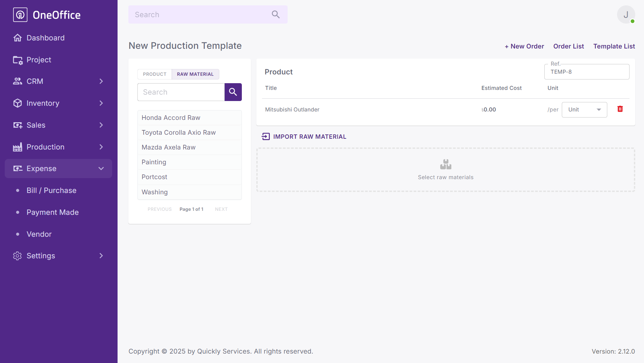Switch to the Product tab
This screenshot has width=644, height=363.
pyautogui.click(x=155, y=74)
